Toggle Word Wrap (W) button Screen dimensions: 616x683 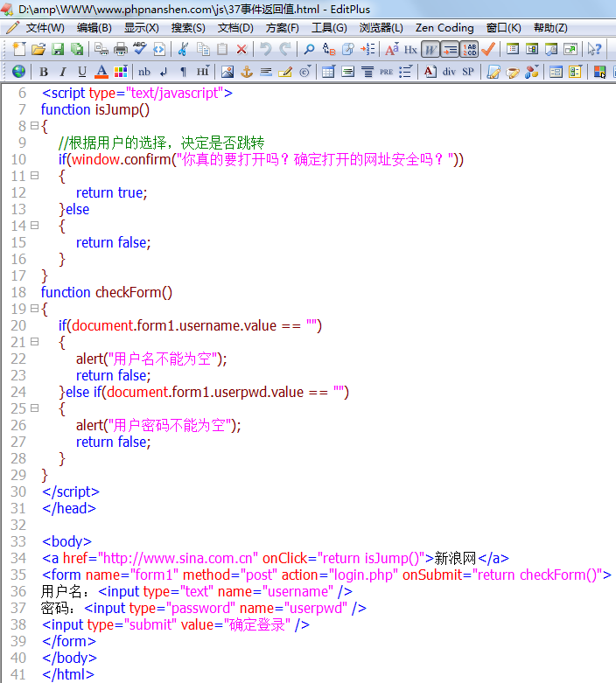click(430, 50)
